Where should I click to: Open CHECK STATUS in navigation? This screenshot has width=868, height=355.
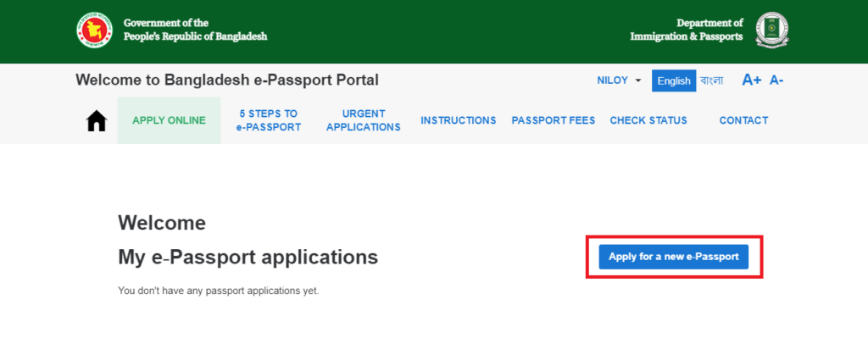[648, 120]
